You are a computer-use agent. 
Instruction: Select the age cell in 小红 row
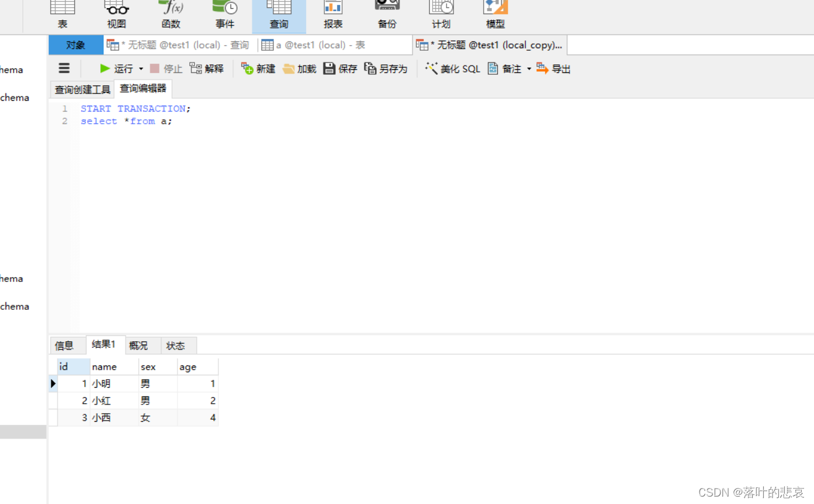pos(197,401)
